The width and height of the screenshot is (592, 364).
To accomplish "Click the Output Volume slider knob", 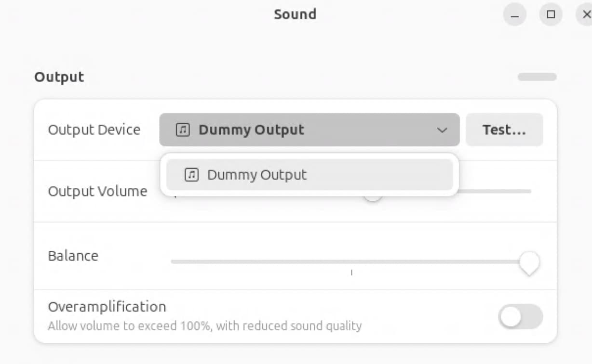I will [373, 196].
